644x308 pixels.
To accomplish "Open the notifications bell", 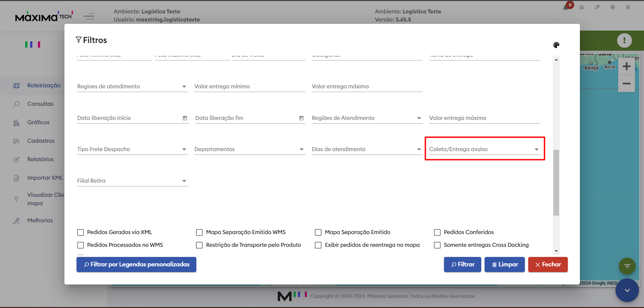I will click(x=566, y=7).
